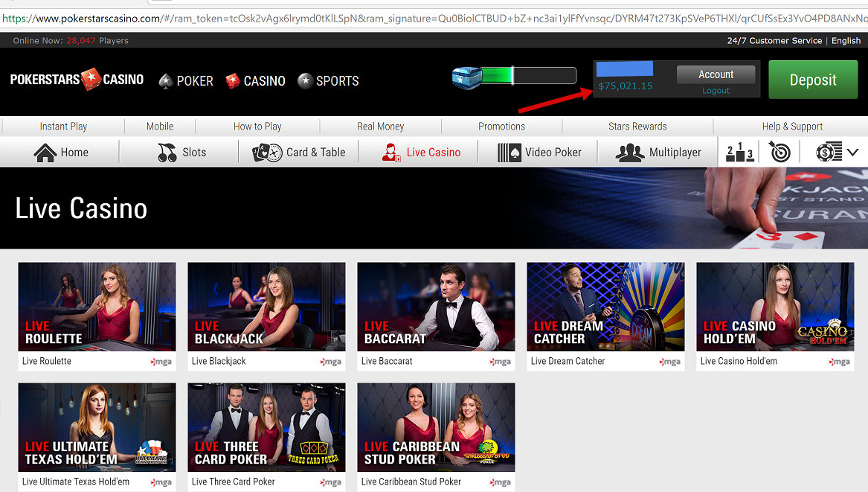Open the Live Casino Hold'em thumbnail
The height and width of the screenshot is (492, 868).
pyautogui.click(x=775, y=307)
